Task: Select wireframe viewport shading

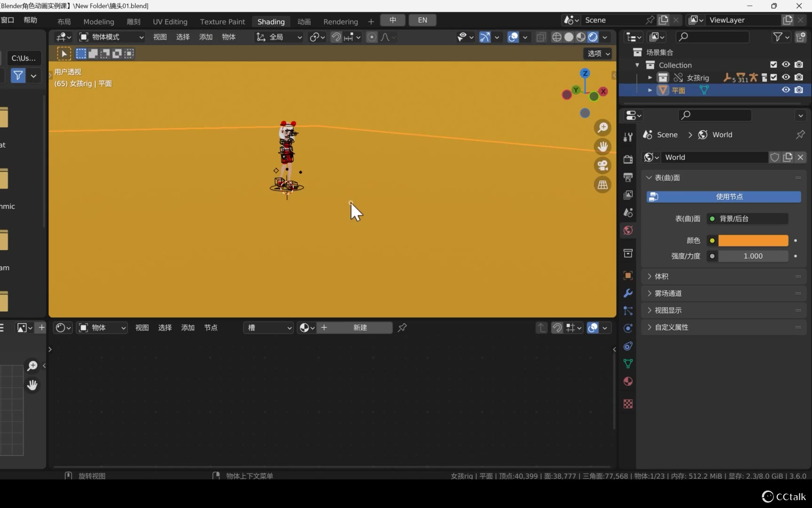Action: (x=557, y=37)
